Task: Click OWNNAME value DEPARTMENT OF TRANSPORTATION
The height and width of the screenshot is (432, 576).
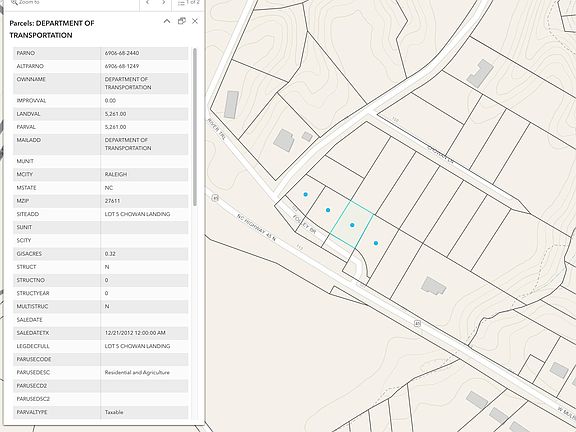Action: pos(128,83)
